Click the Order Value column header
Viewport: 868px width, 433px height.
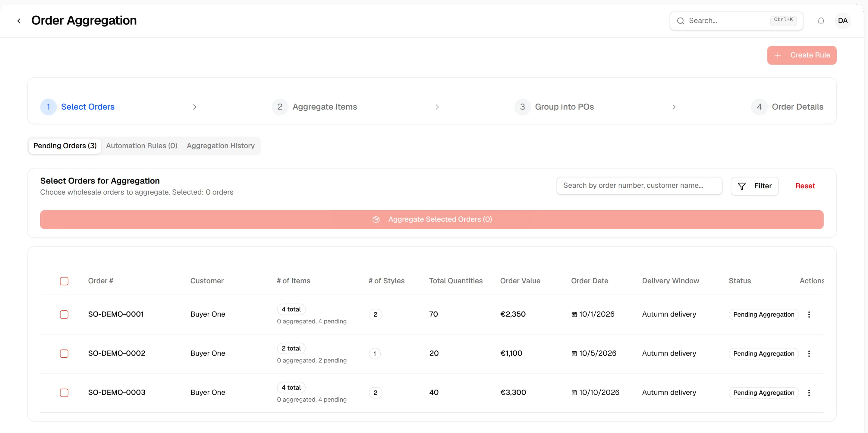point(520,281)
